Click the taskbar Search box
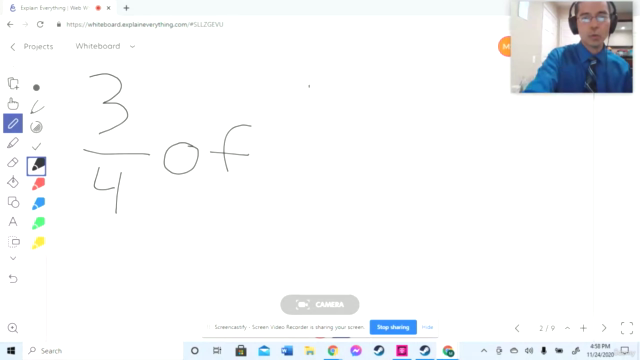Image resolution: width=640 pixels, height=360 pixels. pos(102,351)
